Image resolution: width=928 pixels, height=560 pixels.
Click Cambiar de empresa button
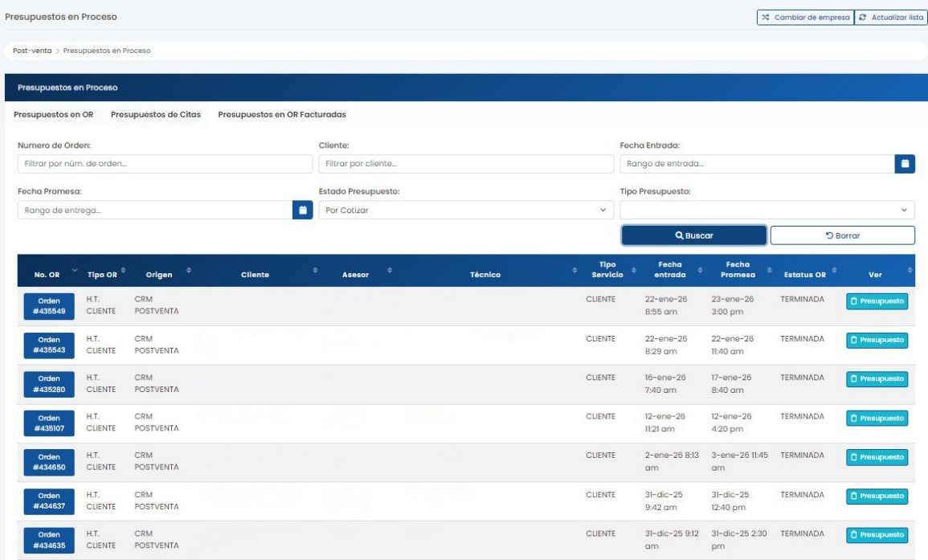pyautogui.click(x=804, y=18)
